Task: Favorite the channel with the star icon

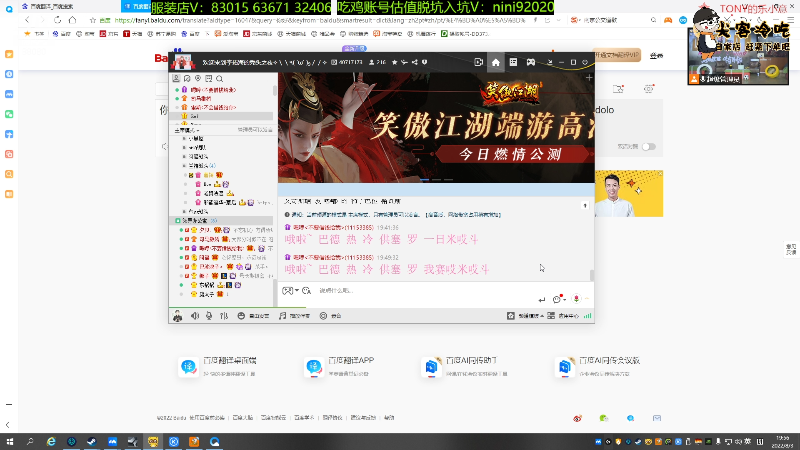Action: pos(394,62)
